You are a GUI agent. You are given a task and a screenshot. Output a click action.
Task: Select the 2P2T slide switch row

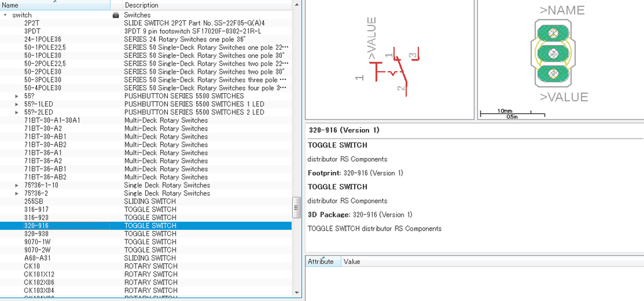pos(146,23)
